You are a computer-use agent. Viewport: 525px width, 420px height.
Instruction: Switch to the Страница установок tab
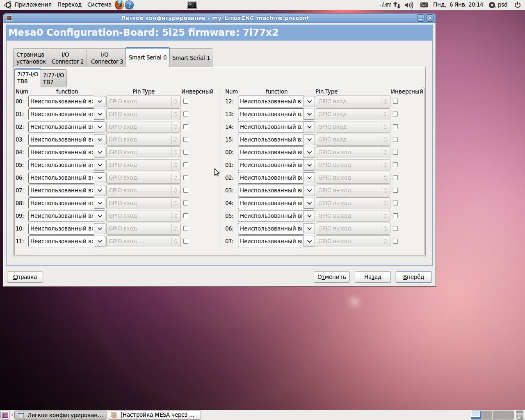coord(31,58)
